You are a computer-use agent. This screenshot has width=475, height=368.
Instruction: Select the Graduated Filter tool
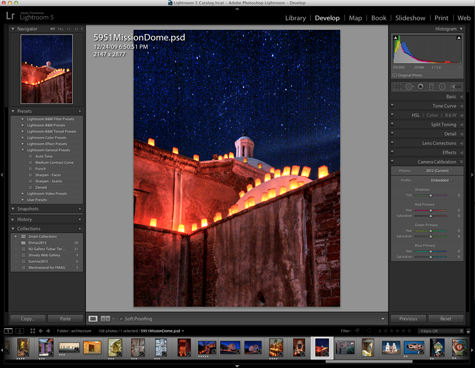click(x=431, y=87)
